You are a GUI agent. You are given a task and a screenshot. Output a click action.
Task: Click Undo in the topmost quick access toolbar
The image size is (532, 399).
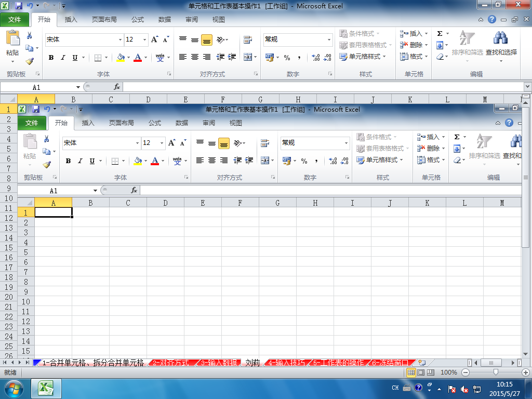30,6
